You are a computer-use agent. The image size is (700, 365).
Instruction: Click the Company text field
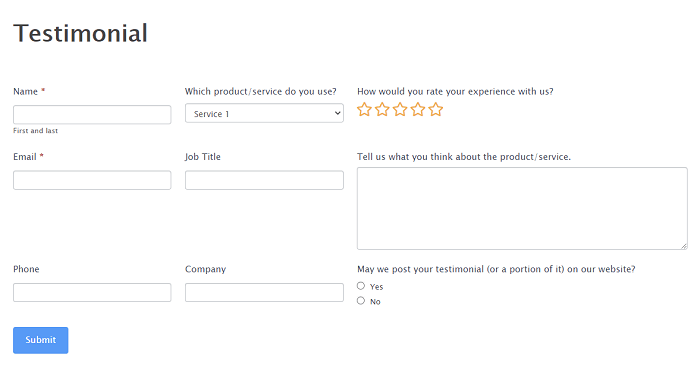tap(264, 292)
